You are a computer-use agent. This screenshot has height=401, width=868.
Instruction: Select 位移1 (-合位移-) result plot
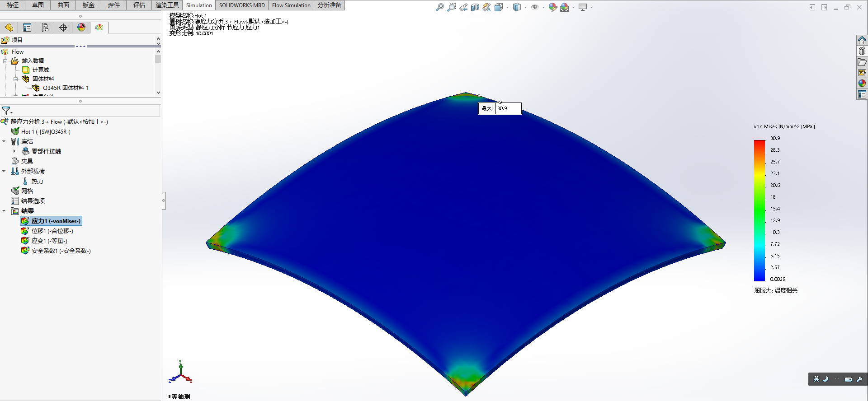[47, 231]
